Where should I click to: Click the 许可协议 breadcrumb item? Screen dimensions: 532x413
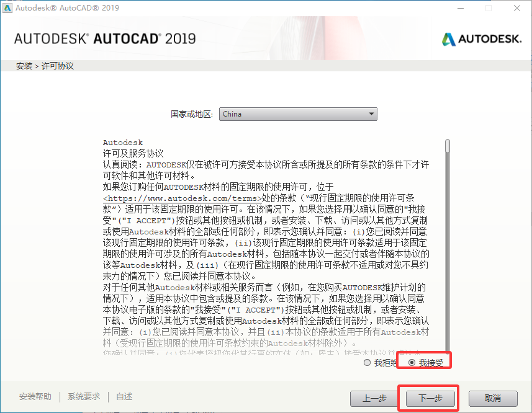point(58,66)
